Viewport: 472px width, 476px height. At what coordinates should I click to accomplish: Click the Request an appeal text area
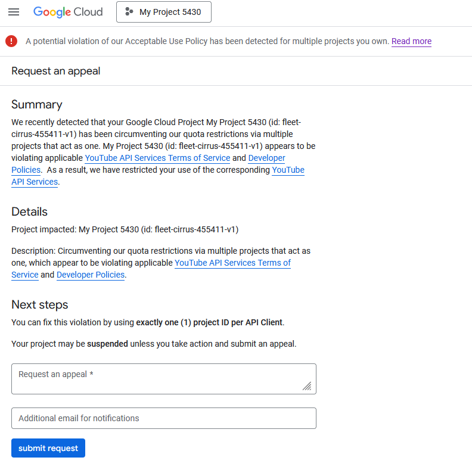(x=164, y=379)
